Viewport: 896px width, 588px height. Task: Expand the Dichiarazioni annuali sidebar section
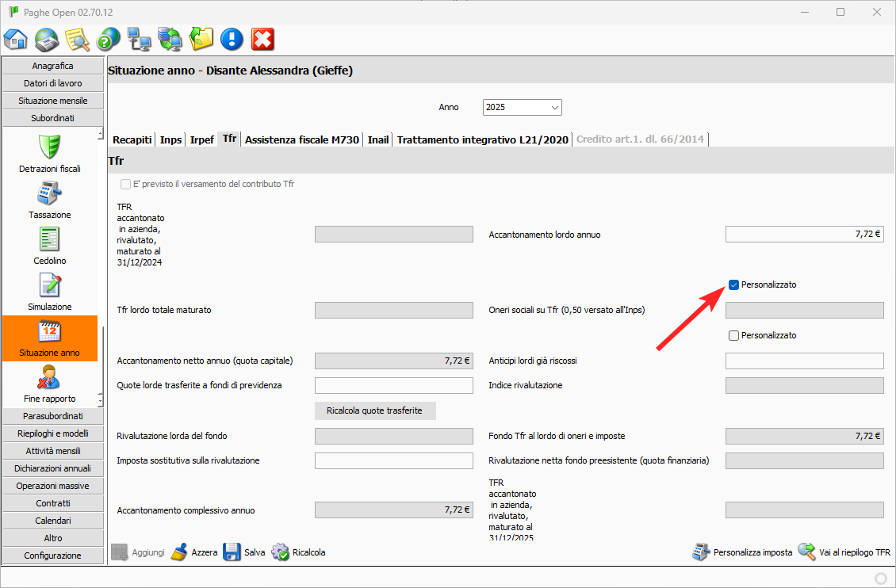click(52, 468)
